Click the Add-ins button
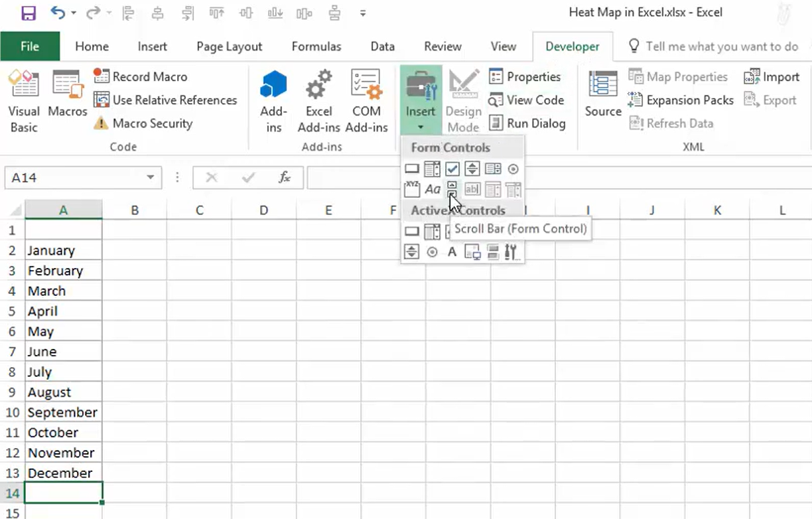The height and width of the screenshot is (519, 812). [273, 101]
